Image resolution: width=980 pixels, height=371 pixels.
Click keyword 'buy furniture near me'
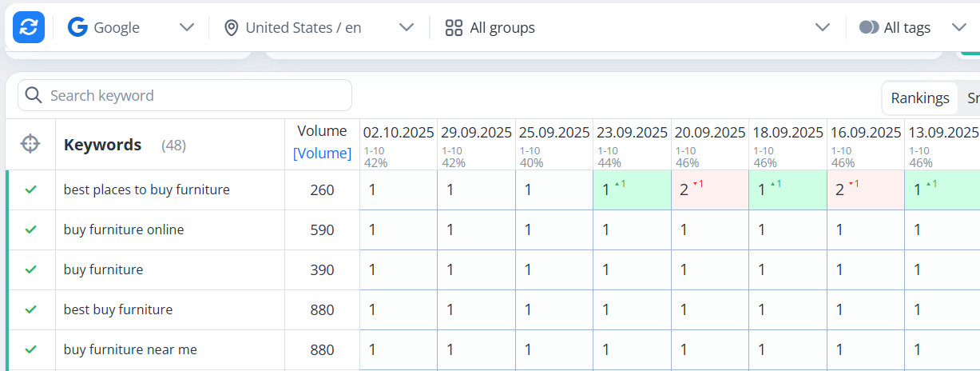(x=130, y=349)
